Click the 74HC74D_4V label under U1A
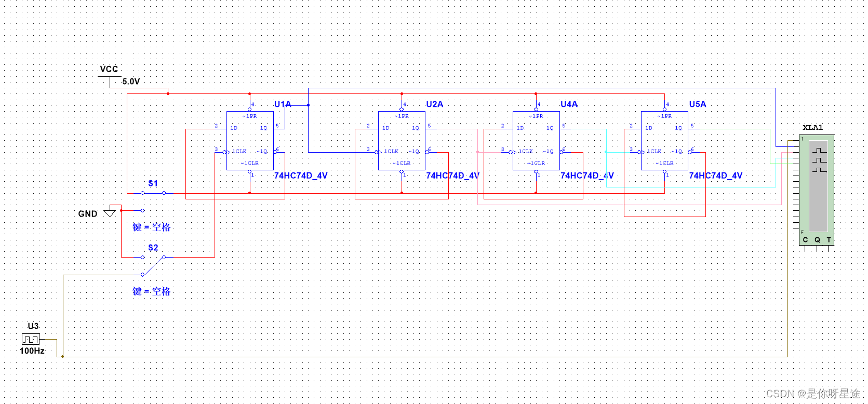The image size is (868, 404). pos(301,176)
